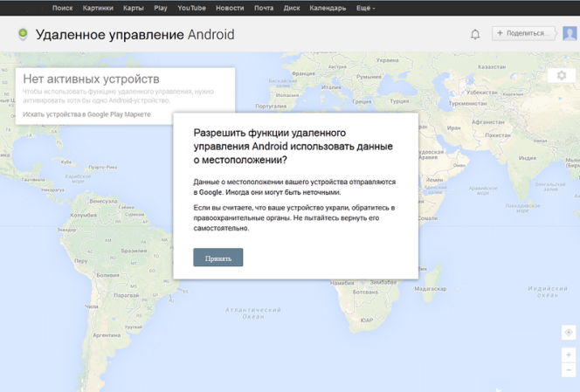The width and height of the screenshot is (580, 392).
Task: Click the ЮАР label on the map
Action: click(x=367, y=320)
